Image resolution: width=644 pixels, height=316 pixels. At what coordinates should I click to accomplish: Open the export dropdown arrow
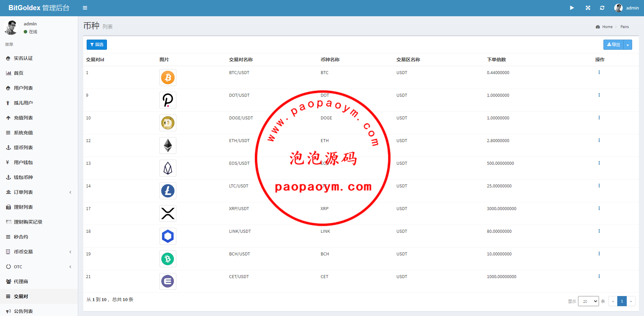click(628, 45)
